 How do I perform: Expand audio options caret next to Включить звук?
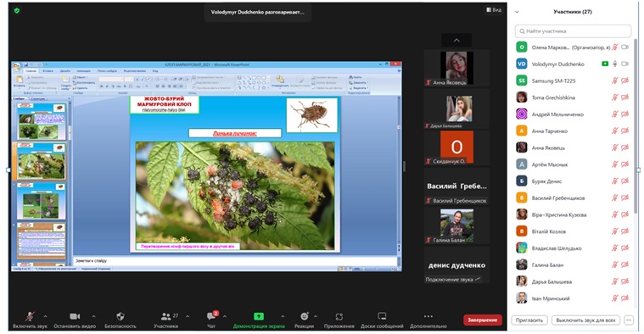(x=45, y=316)
